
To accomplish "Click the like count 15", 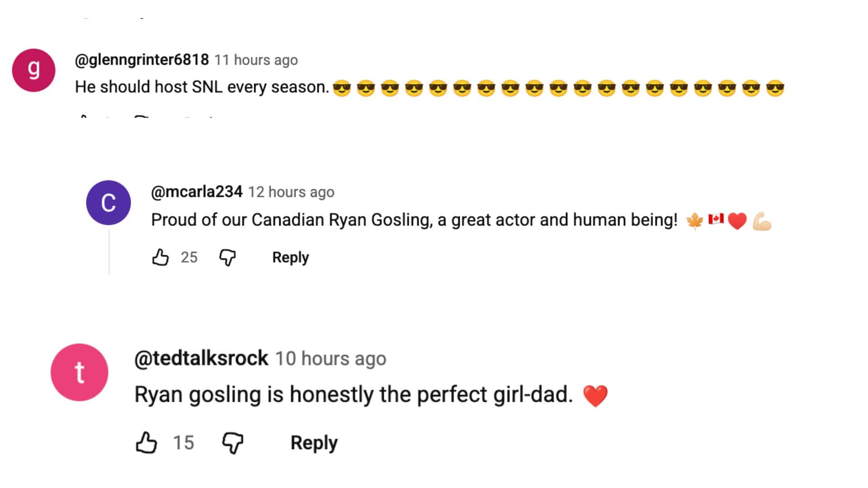I will point(184,442).
